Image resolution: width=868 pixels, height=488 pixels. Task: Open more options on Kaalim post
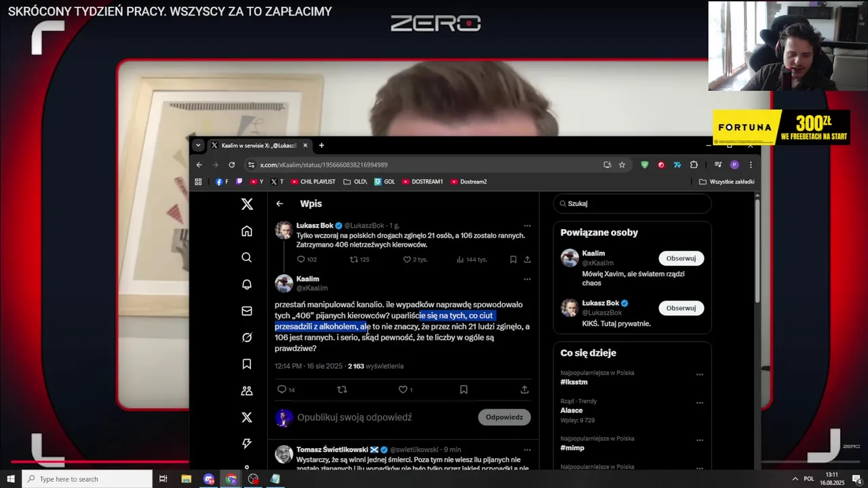527,279
